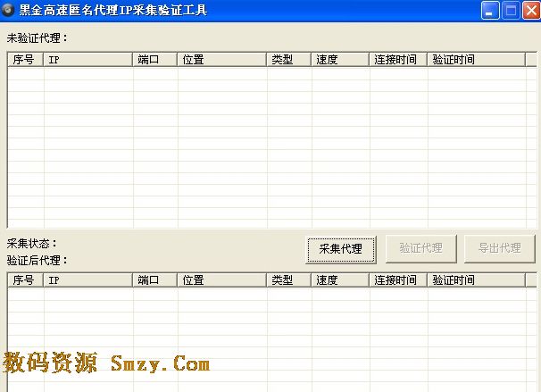Click the 未验证代理: label
This screenshot has width=541, height=392.
click(37, 38)
